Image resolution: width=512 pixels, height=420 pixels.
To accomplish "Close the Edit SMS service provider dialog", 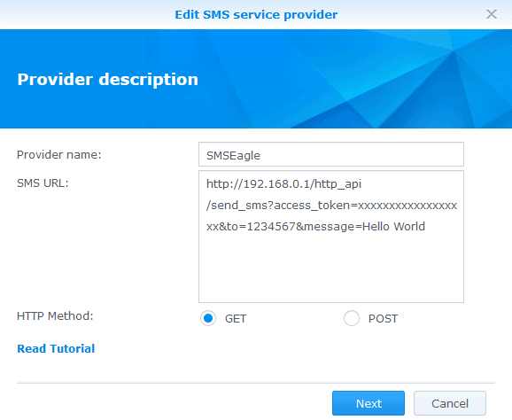I will click(x=491, y=14).
